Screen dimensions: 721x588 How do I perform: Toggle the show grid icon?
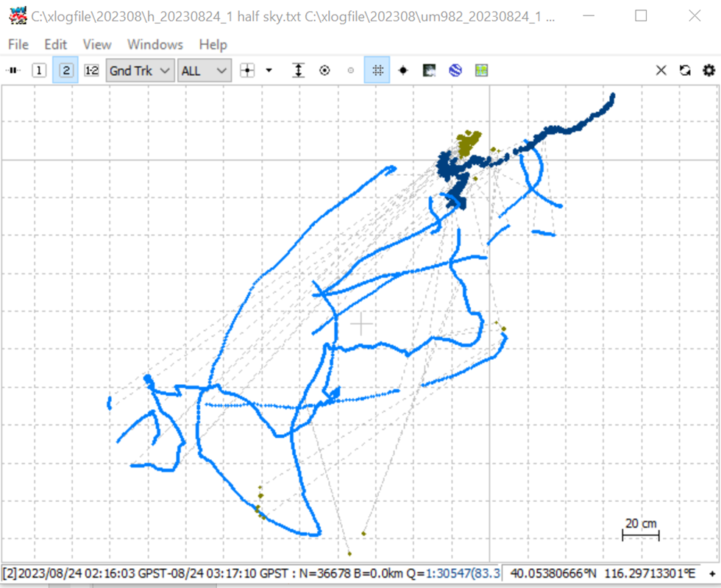pos(377,71)
